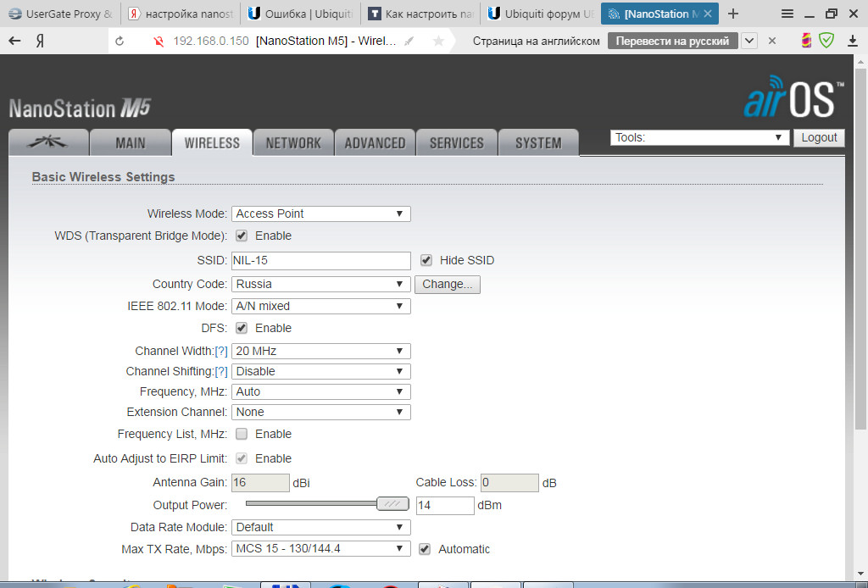
Task: Open the browser hamburger menu
Action: (787, 14)
